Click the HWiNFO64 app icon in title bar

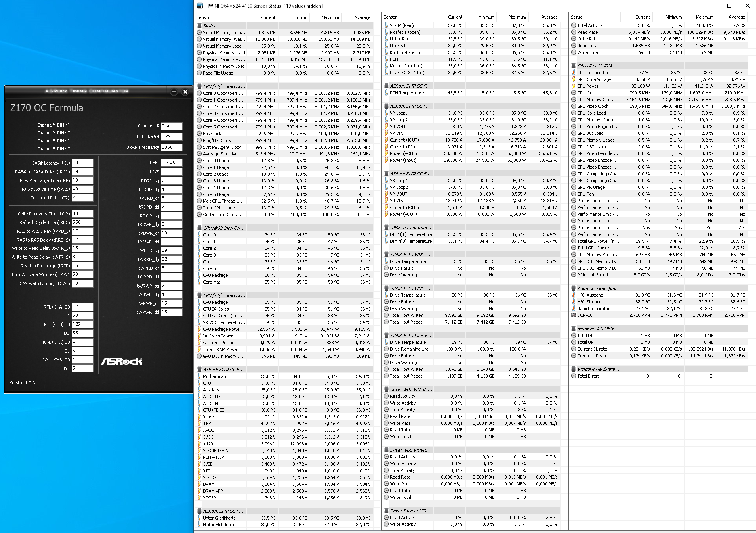click(200, 6)
